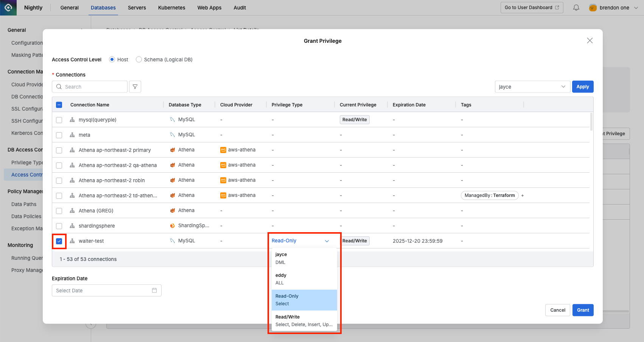Switch to the Kubernetes tab
The width and height of the screenshot is (644, 342).
pos(171,8)
